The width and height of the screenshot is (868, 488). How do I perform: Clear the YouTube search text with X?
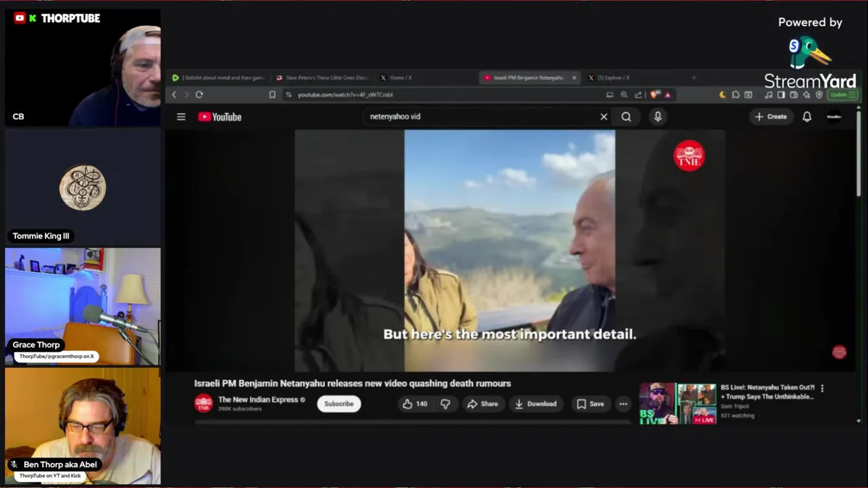point(604,117)
